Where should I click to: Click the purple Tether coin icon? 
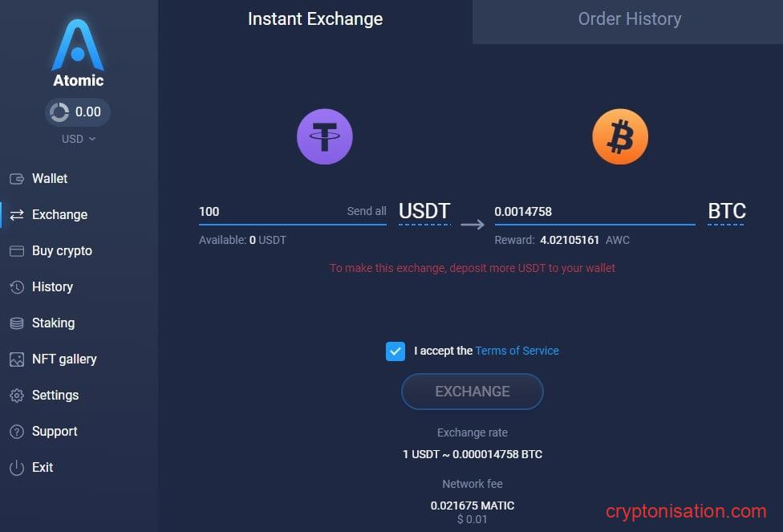325,136
